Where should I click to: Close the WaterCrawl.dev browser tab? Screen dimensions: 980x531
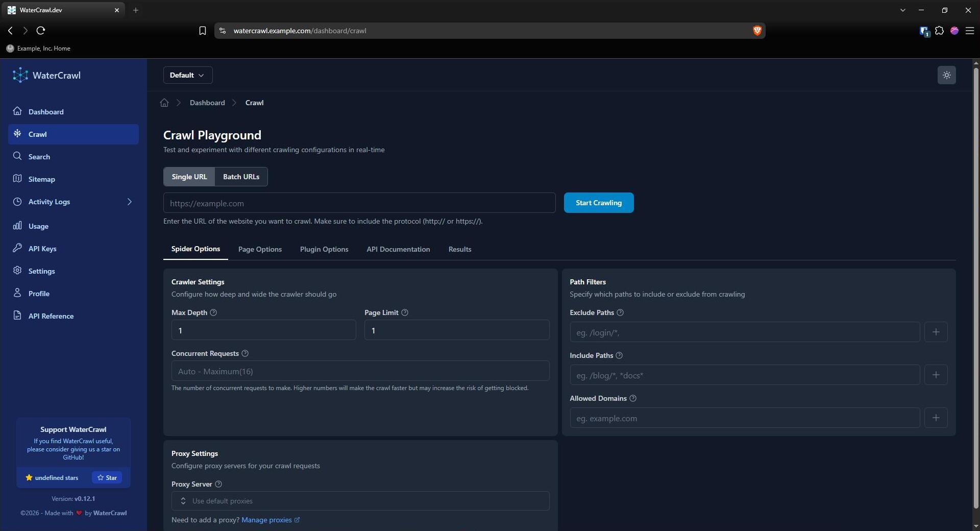click(117, 10)
